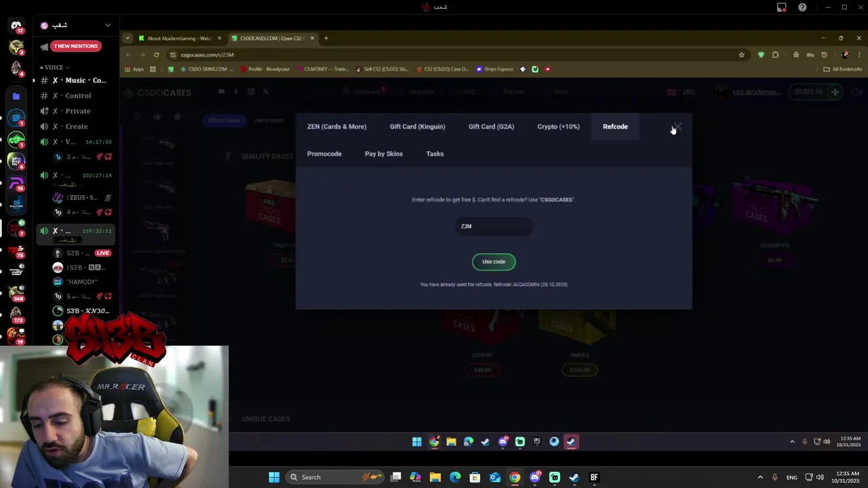Select voice channel with timer 103:27:14

click(75, 176)
